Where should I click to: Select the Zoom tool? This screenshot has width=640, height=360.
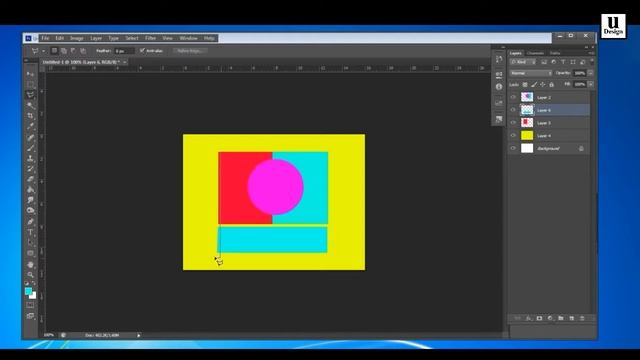pyautogui.click(x=30, y=275)
